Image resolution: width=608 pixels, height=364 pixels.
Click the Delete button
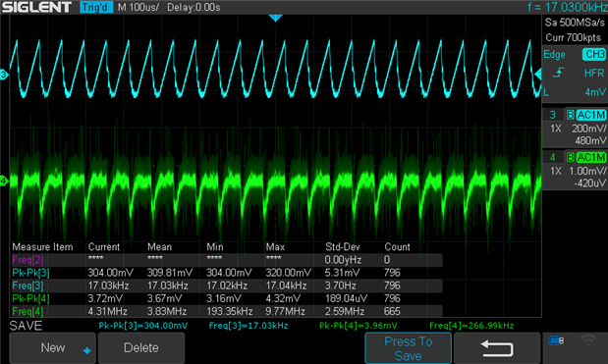tap(141, 348)
